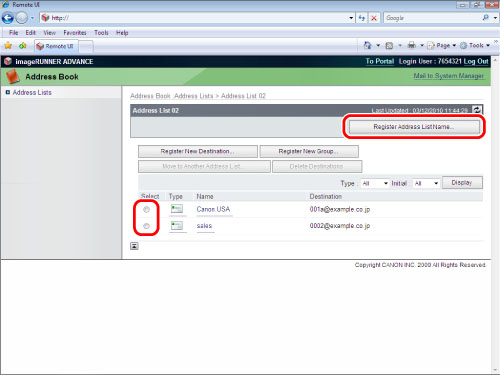Select the radio button for Canon USA

[146, 210]
